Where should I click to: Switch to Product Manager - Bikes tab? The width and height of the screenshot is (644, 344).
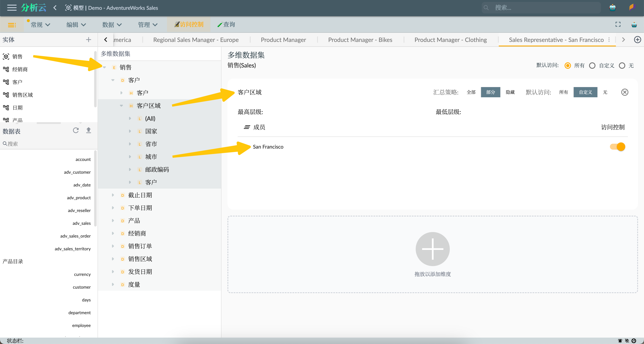[360, 40]
